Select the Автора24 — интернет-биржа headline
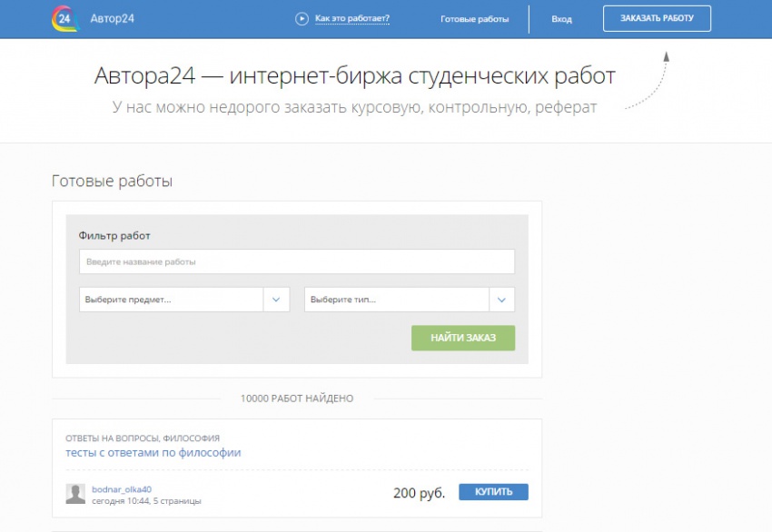The image size is (772, 532). click(355, 76)
